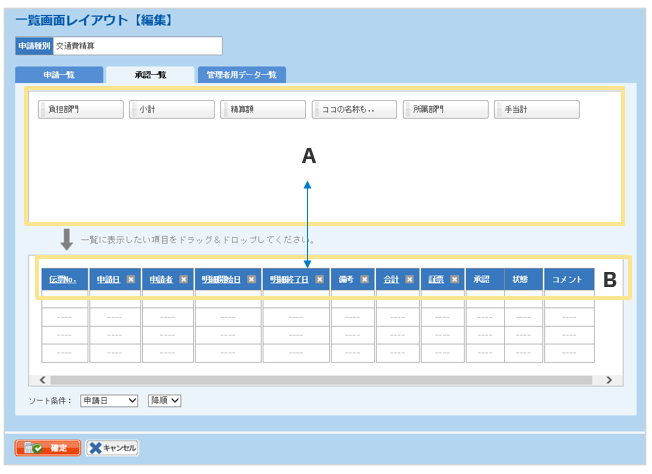Screen dimensions: 652x474
Task: Click the キャンセル button
Action: tap(112, 448)
